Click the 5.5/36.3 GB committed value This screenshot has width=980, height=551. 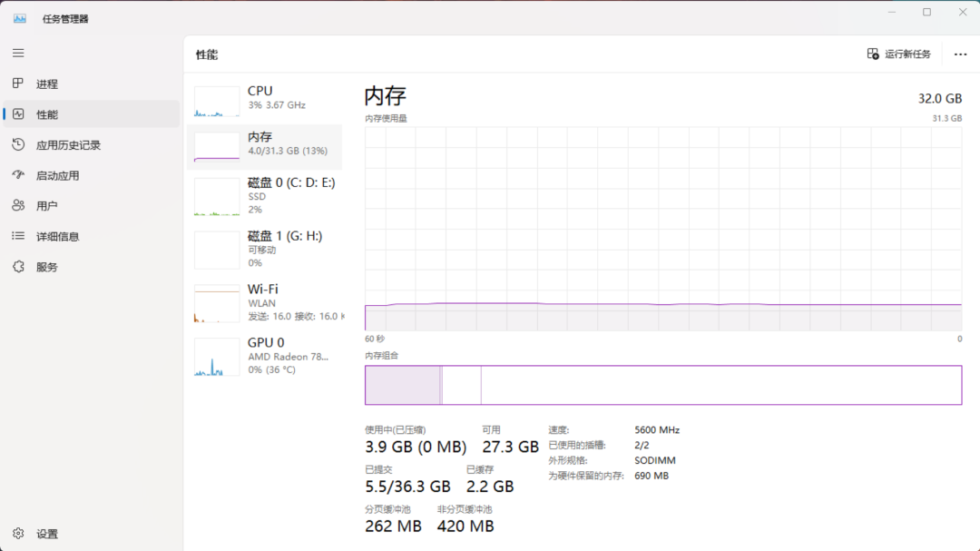(x=407, y=486)
